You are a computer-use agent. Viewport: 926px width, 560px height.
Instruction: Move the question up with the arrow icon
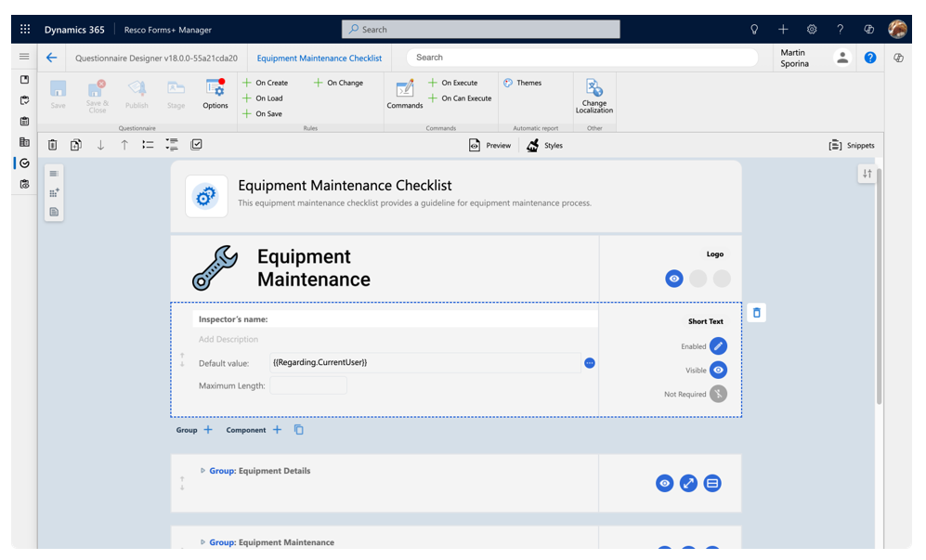pos(123,144)
